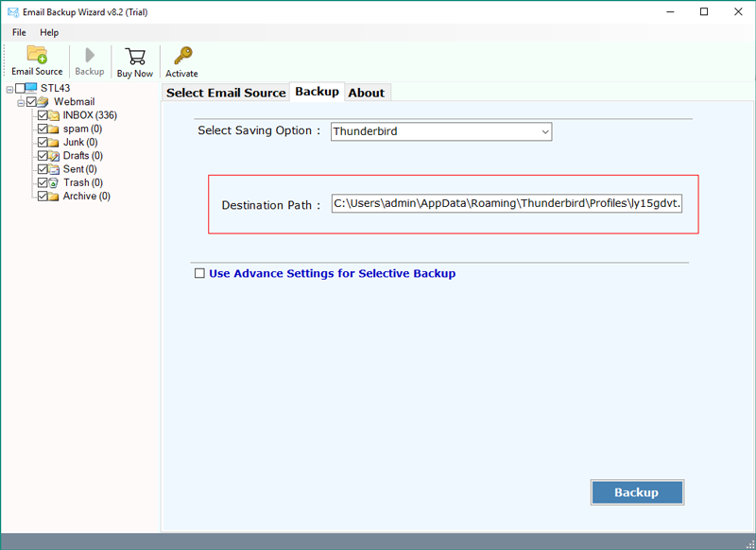Collapse the STL43 tree node

9,89
